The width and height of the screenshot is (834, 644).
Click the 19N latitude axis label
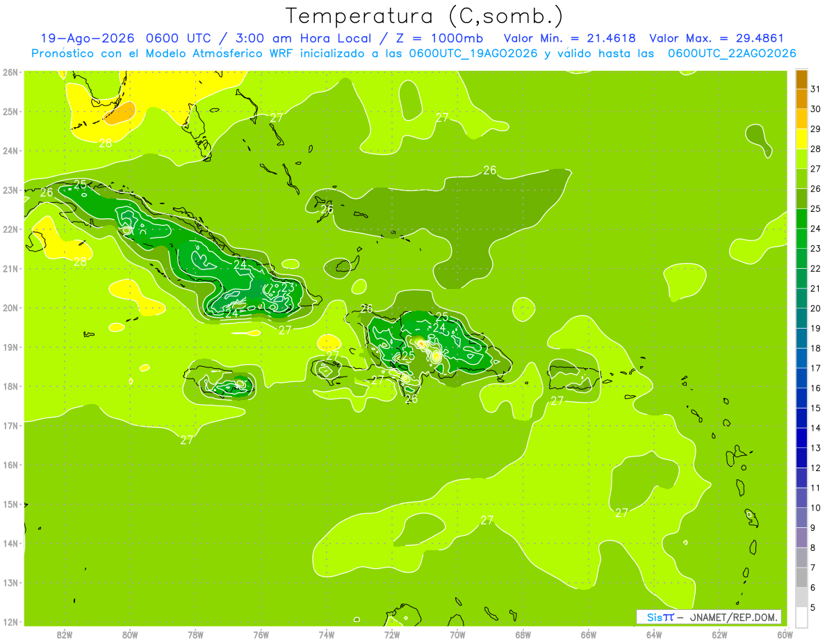click(x=10, y=347)
